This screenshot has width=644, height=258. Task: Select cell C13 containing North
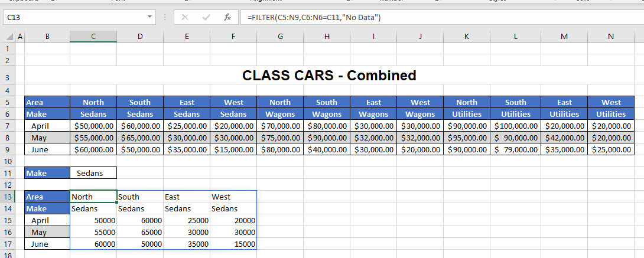click(93, 197)
